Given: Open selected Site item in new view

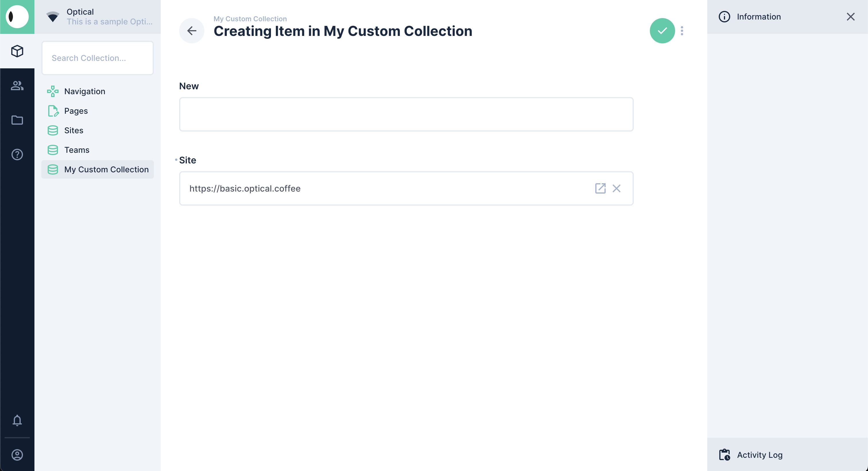Looking at the screenshot, I should point(600,188).
